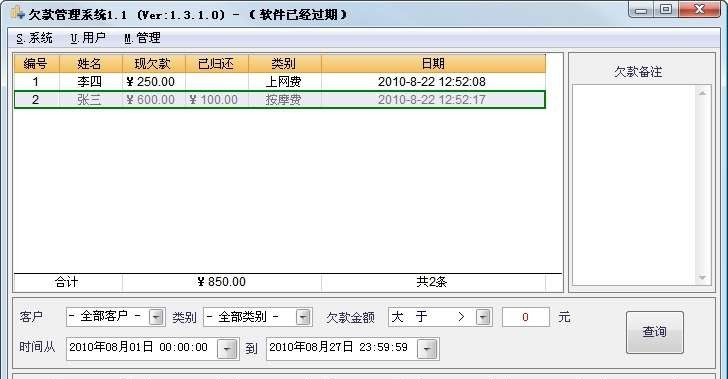Screen dimensions: 728x379
Task: Click the ￥600.00 debt cell
Action: (x=154, y=99)
